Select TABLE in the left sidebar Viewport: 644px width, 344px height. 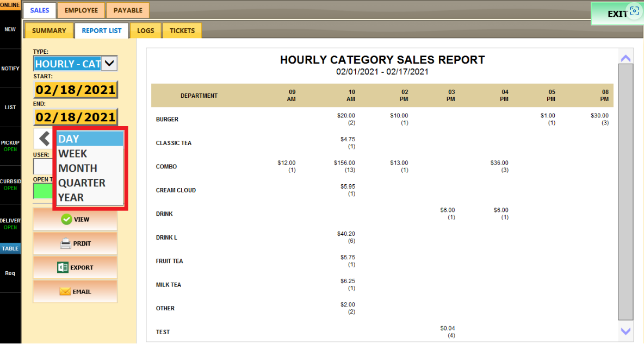point(10,248)
